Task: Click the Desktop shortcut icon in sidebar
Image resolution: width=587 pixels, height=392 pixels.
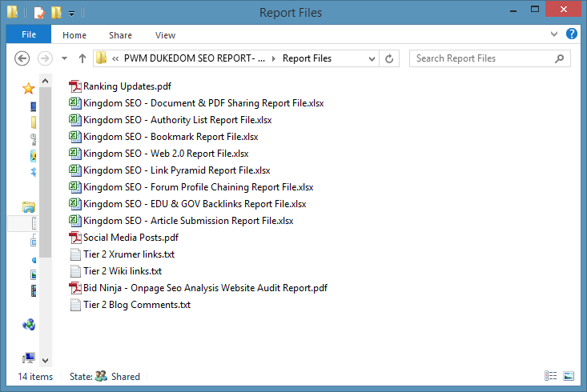Action: coord(34,106)
